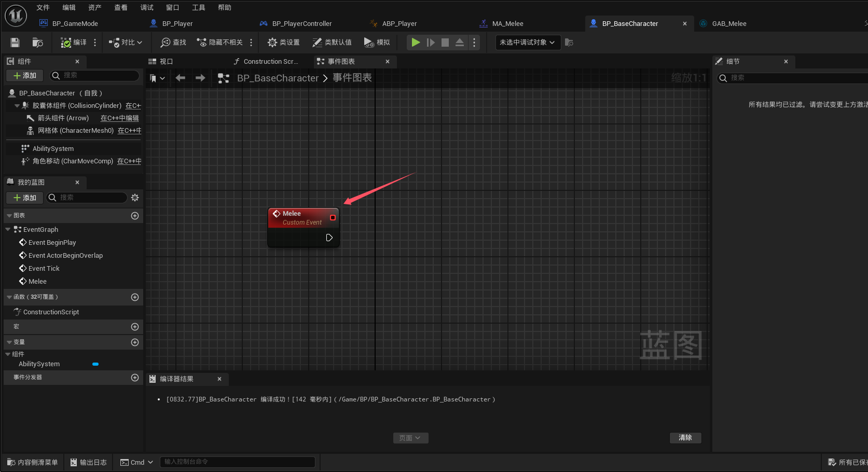
Task: Switch to the ABP_Player tab
Action: (399, 23)
